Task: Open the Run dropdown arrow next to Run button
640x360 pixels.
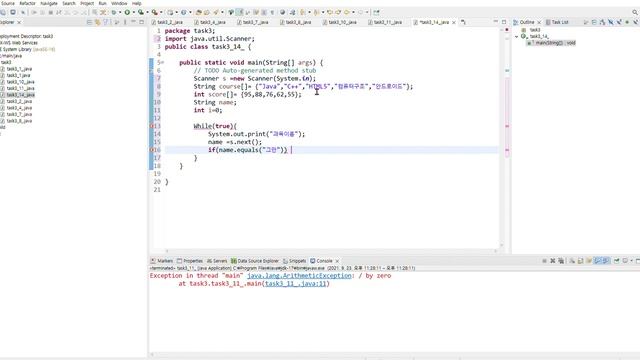Action: 133,12
